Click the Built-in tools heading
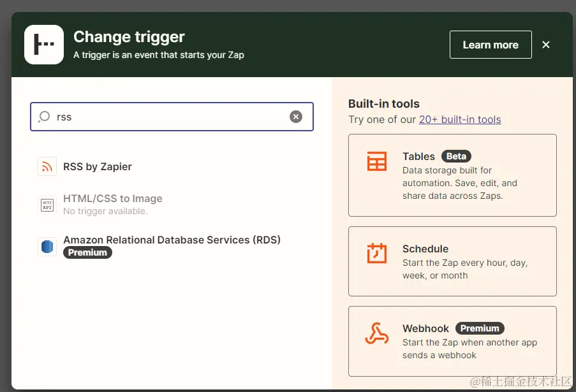The height and width of the screenshot is (392, 576). (383, 104)
